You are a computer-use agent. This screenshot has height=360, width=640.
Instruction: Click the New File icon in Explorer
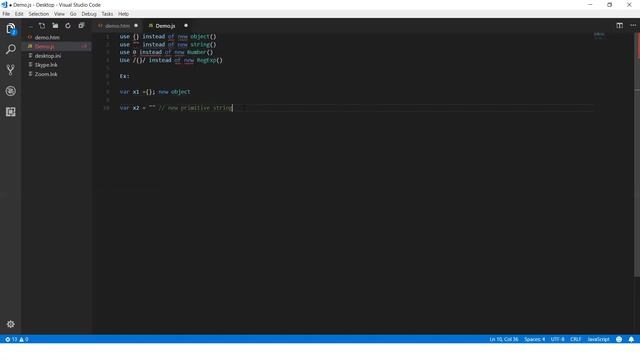coord(42,26)
